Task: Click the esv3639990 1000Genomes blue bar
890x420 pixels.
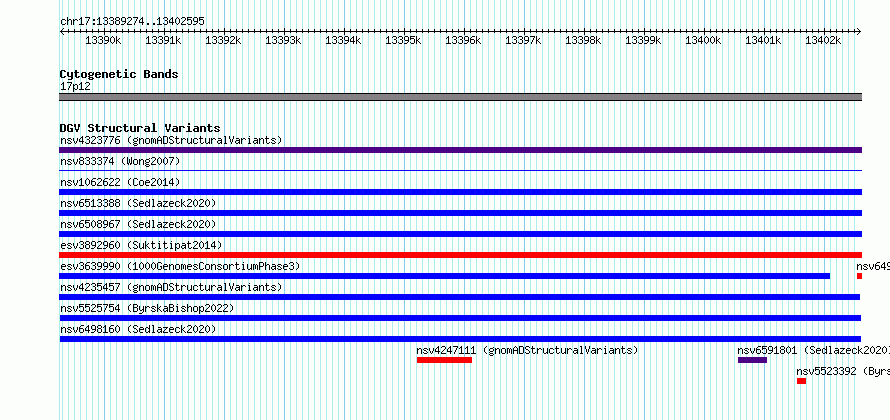Action: (x=444, y=276)
